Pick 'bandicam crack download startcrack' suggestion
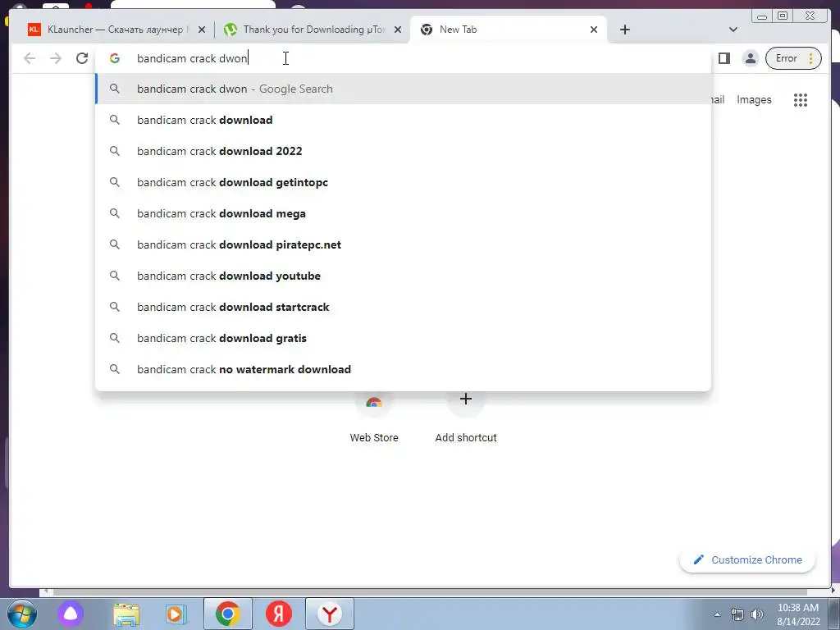 [x=403, y=307]
